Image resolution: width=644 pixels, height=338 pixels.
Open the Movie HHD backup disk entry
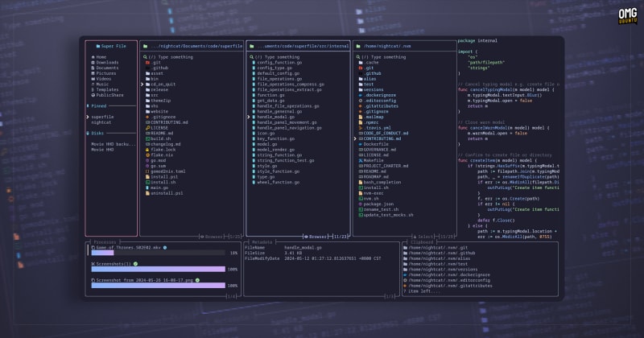(113, 143)
